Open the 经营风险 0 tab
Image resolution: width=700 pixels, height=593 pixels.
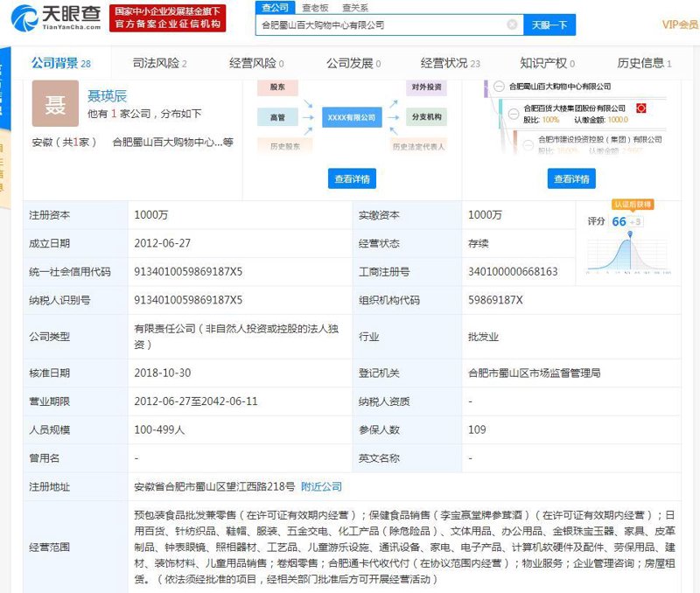pyautogui.click(x=256, y=63)
